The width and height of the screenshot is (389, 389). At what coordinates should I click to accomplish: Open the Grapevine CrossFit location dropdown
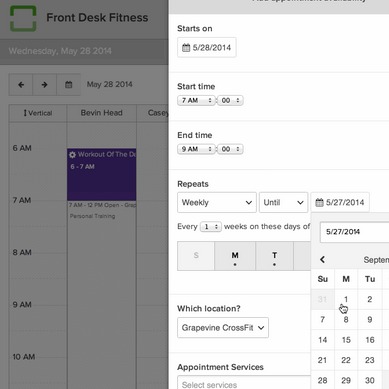[x=223, y=328]
